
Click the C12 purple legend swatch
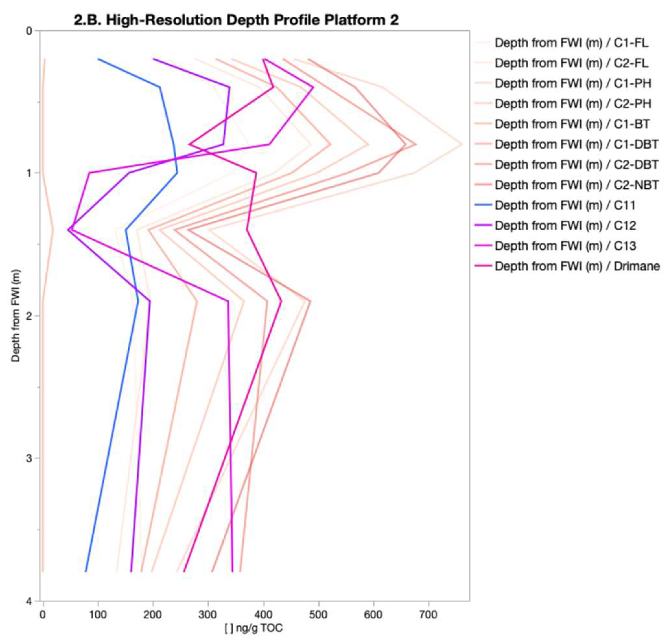[x=483, y=225]
